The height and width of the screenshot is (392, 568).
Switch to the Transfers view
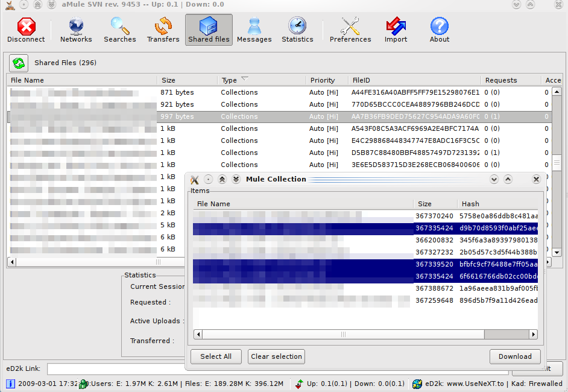click(163, 30)
